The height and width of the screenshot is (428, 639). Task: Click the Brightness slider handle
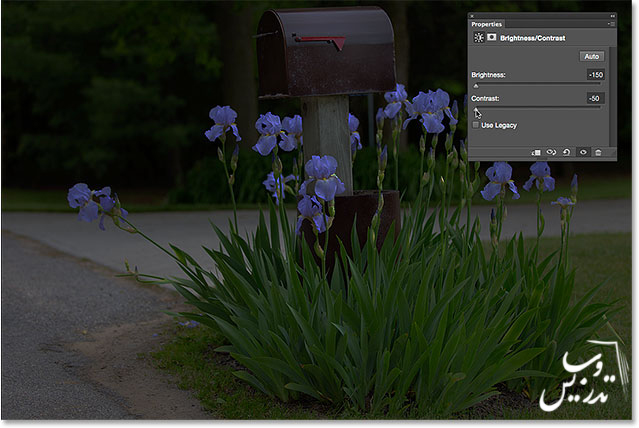tap(476, 87)
